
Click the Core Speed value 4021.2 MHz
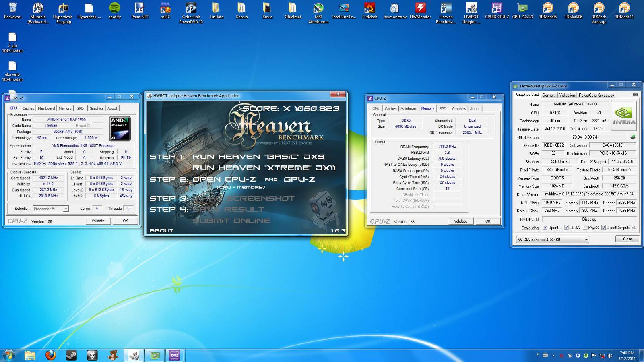48,178
